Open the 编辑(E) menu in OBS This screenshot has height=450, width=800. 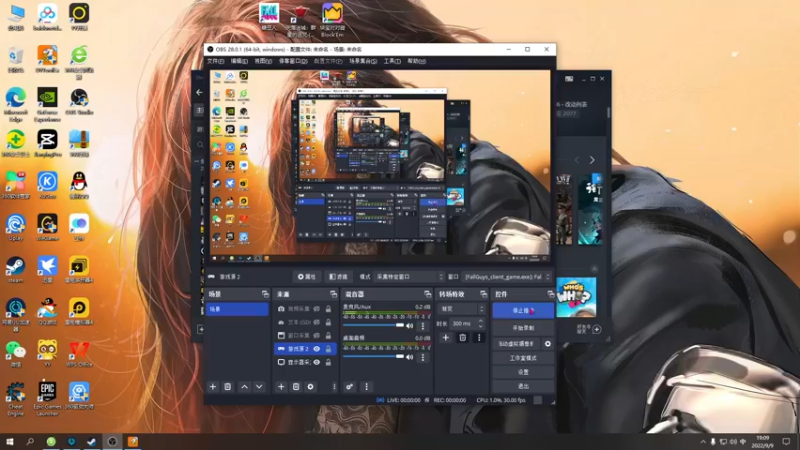pos(239,61)
